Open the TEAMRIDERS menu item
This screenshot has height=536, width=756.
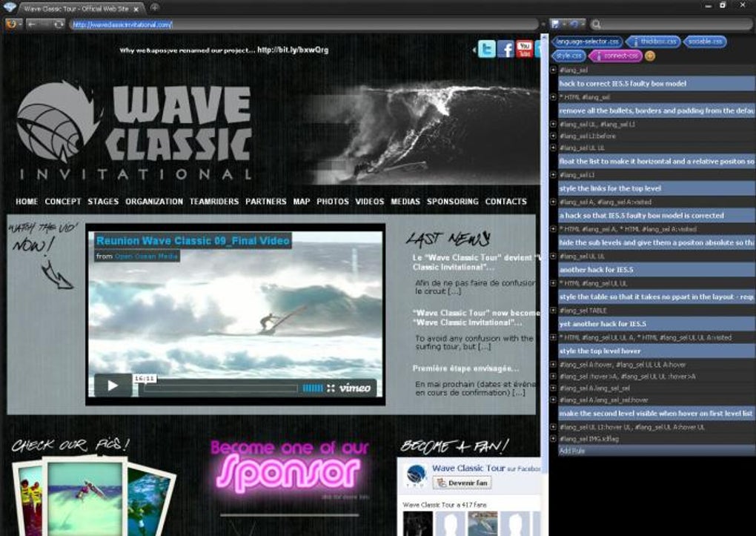214,202
